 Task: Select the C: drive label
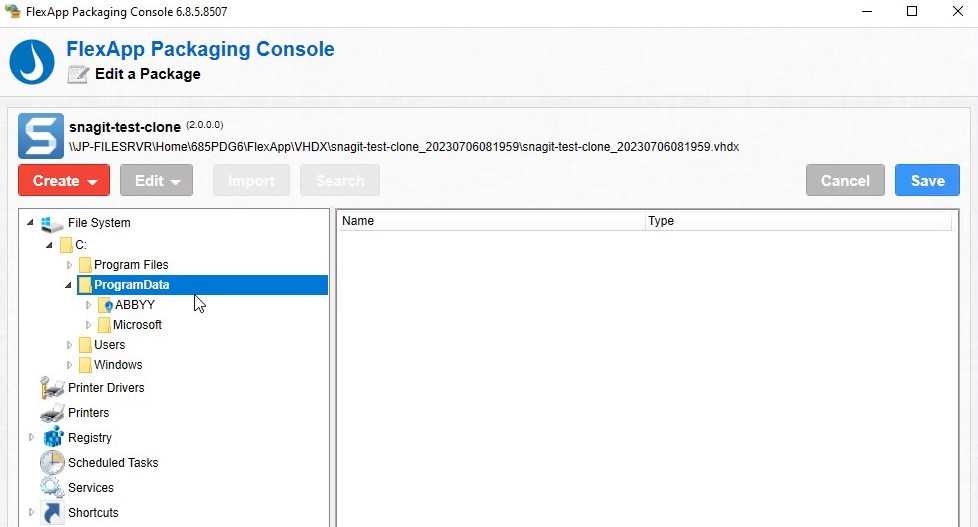coord(80,244)
